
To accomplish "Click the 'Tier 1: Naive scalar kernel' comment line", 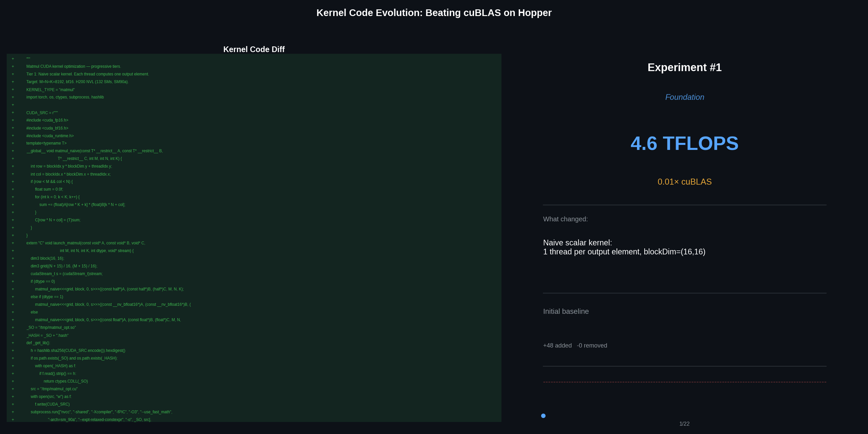I will 87,74.
